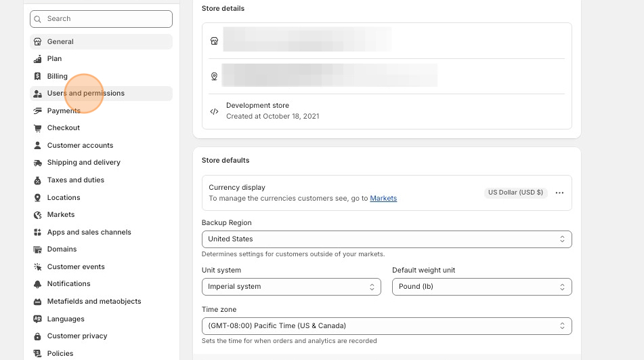Go to Taxes and duties settings
Viewport: 644px width, 360px height.
coord(76,180)
